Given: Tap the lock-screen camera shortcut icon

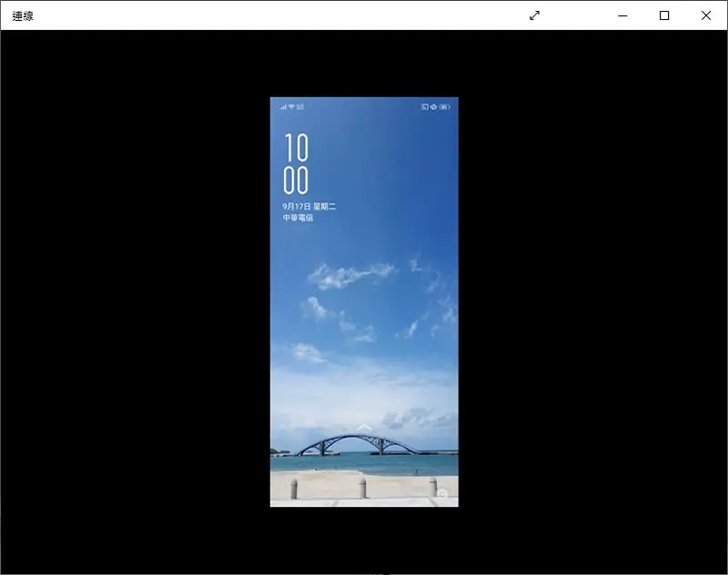Looking at the screenshot, I should [x=441, y=494].
